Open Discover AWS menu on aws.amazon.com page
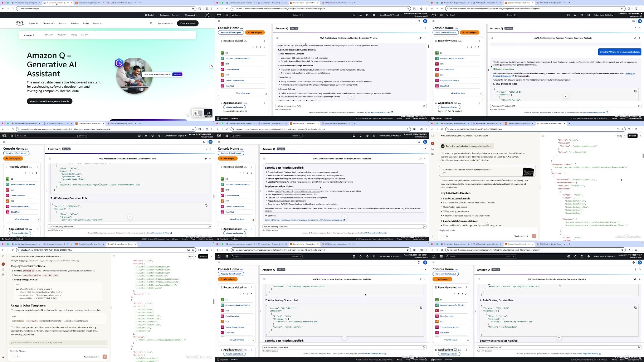 (49, 23)
